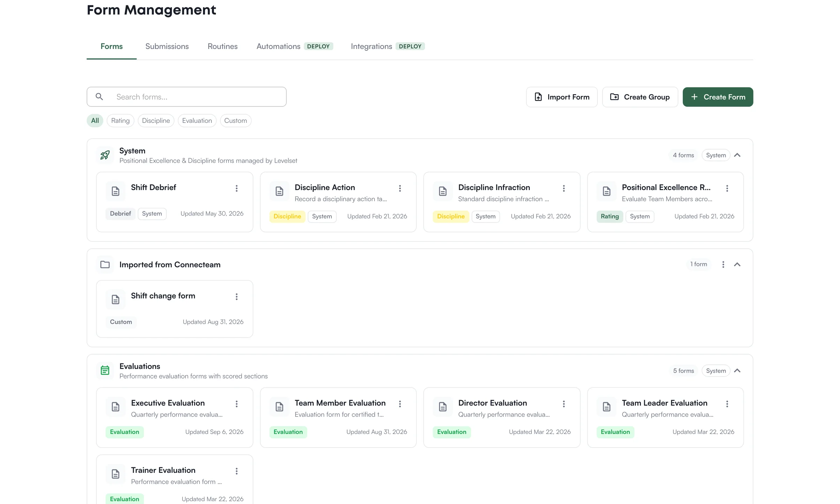840x504 pixels.
Task: Focus the Search forms input field
Action: pyautogui.click(x=187, y=97)
